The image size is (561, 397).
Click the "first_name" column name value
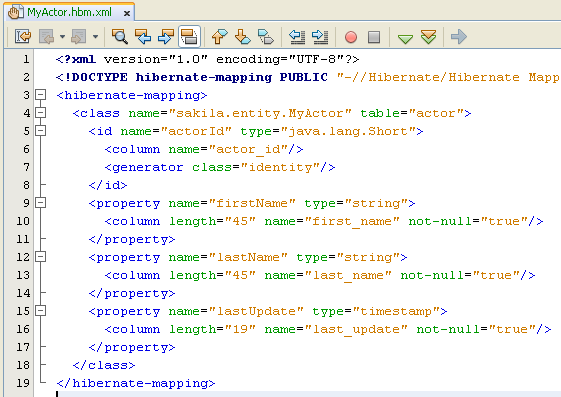point(352,221)
